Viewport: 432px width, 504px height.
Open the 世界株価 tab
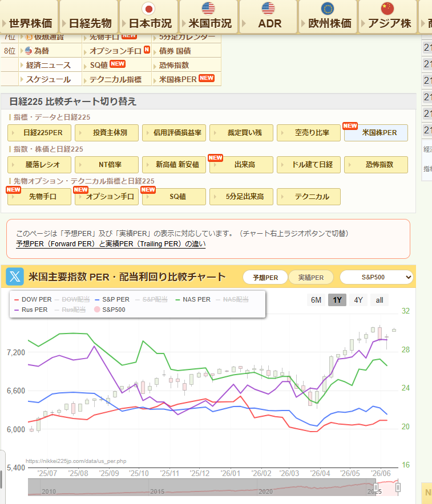pyautogui.click(x=29, y=17)
